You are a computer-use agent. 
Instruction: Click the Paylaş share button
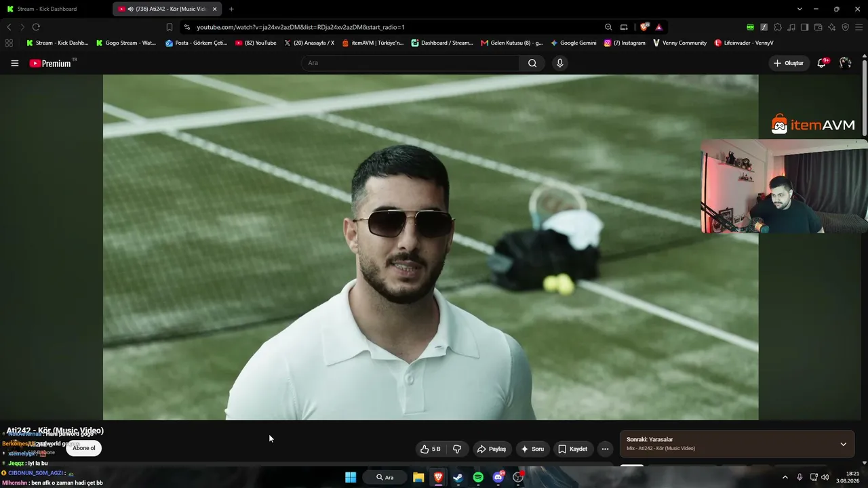[492, 449]
